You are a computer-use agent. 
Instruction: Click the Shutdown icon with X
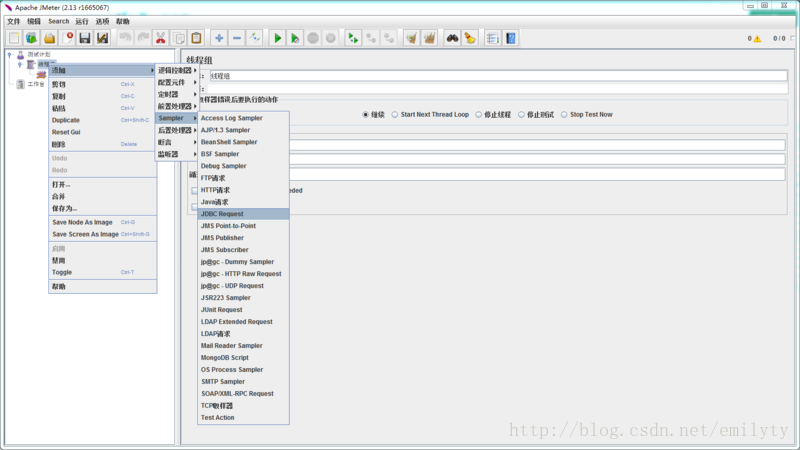(331, 38)
